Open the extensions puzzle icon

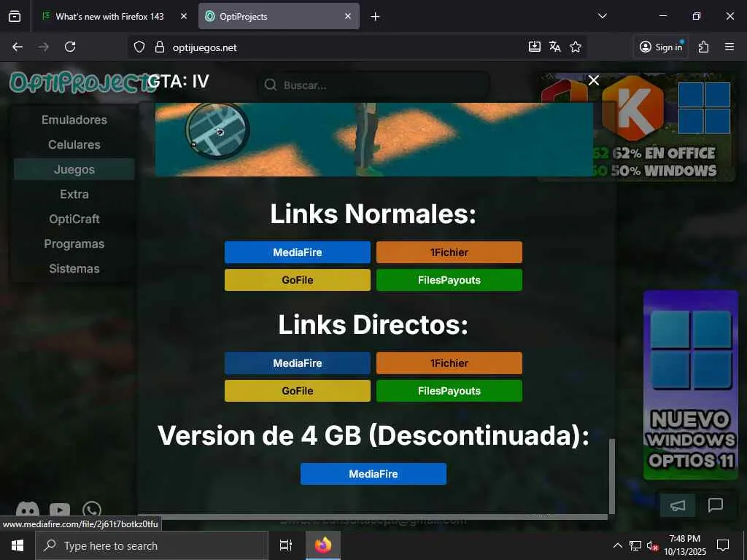click(704, 47)
